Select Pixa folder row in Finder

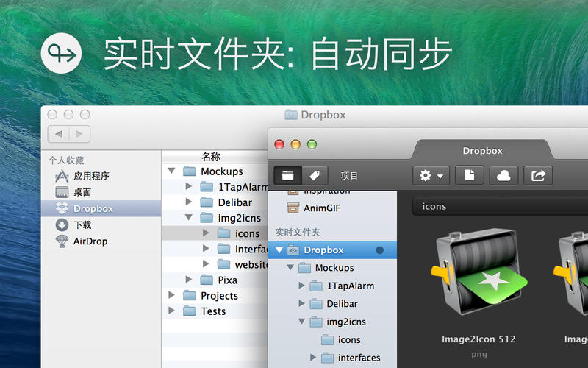[x=215, y=280]
